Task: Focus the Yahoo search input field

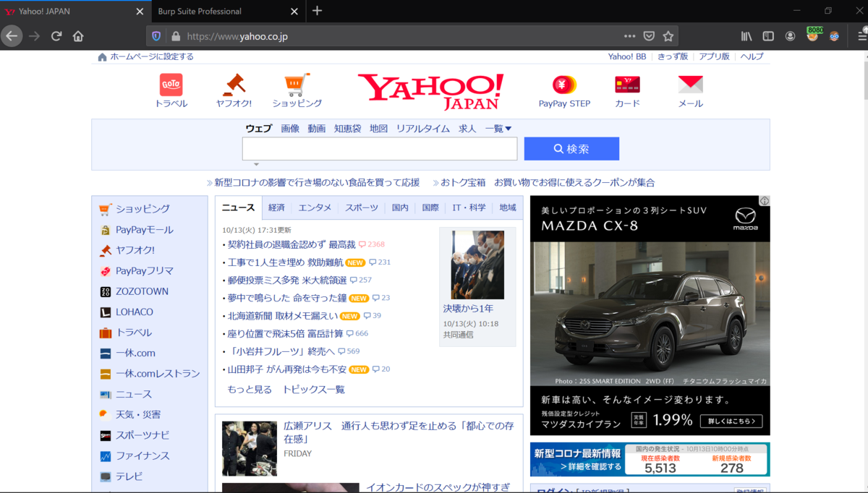Action: (x=380, y=149)
